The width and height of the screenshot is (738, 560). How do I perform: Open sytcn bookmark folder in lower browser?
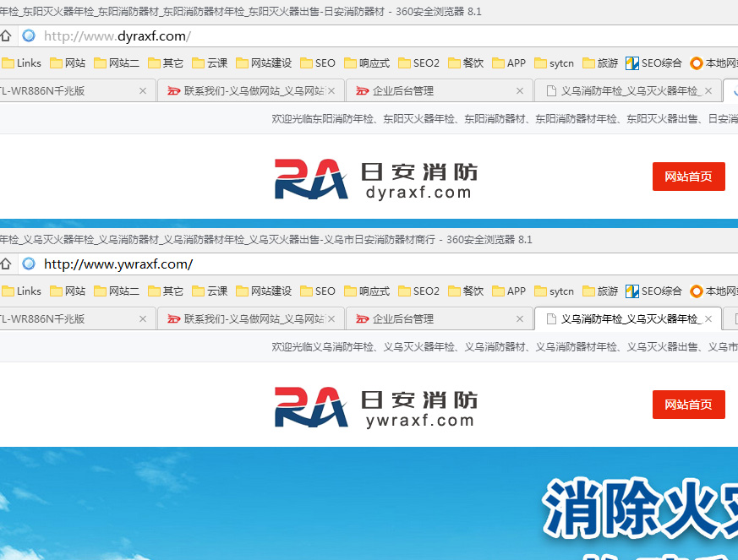[555, 291]
